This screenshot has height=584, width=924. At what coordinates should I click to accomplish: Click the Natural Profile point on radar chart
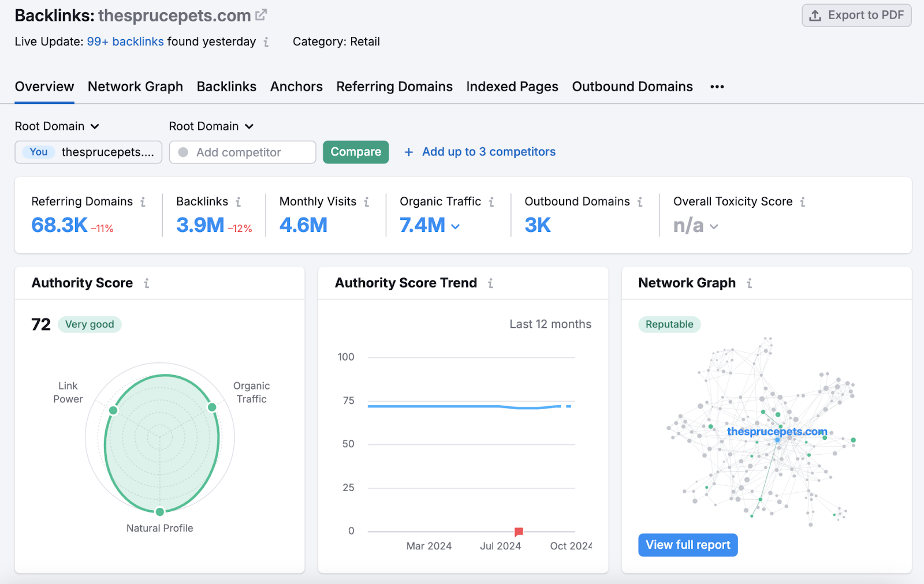tap(160, 511)
